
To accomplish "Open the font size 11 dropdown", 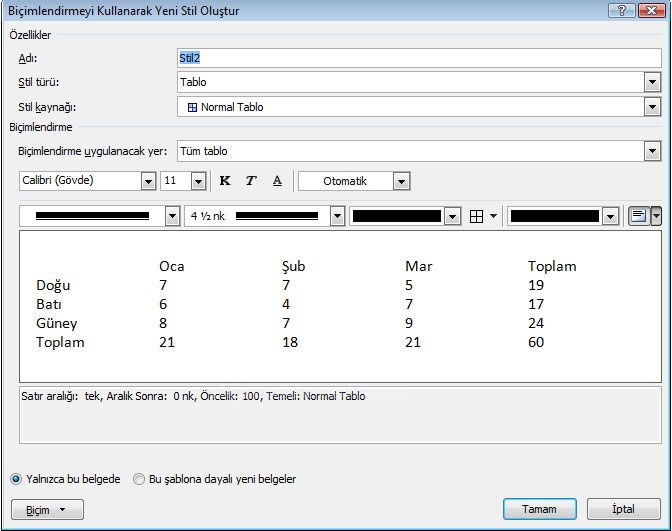I will pyautogui.click(x=198, y=181).
